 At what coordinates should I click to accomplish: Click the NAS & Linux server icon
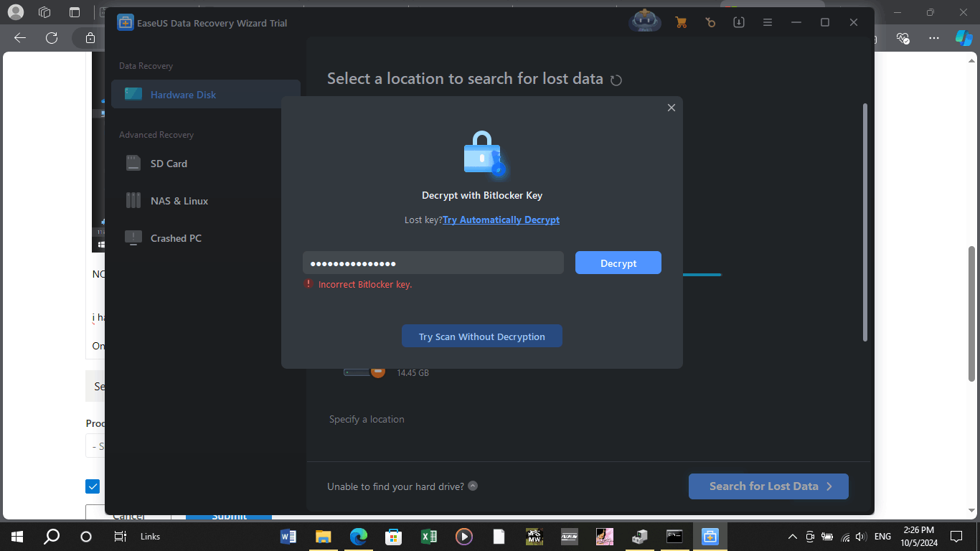click(x=133, y=200)
